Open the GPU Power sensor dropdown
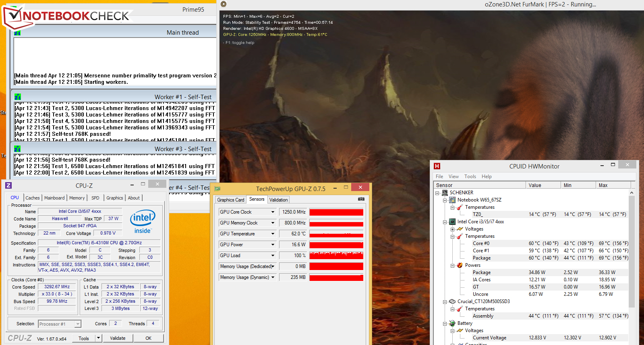 click(x=273, y=245)
